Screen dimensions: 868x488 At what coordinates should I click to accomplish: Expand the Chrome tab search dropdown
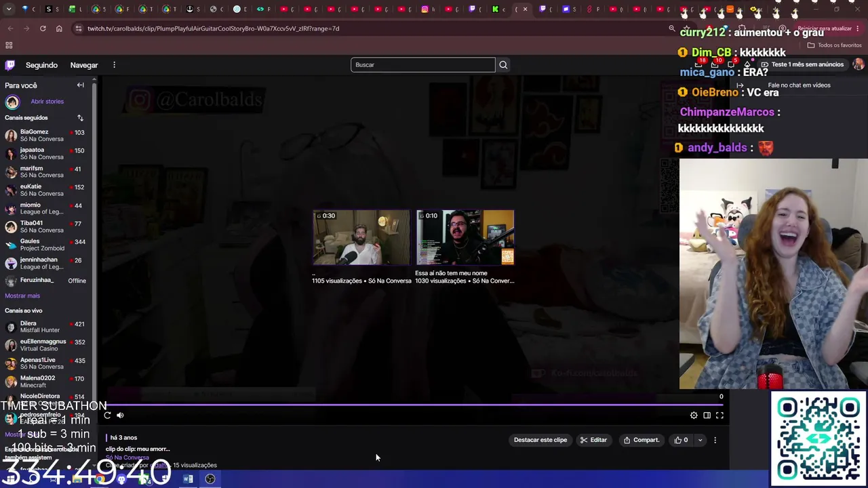click(9, 9)
